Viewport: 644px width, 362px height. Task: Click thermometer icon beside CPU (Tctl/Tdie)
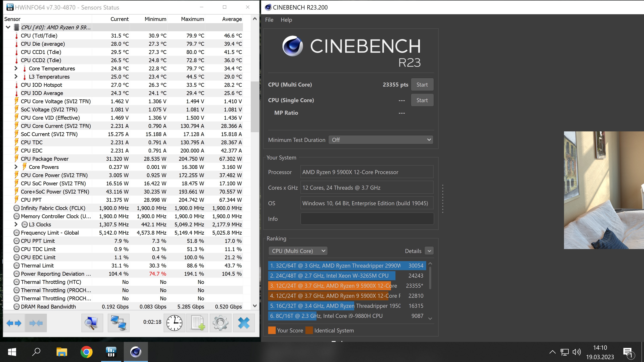pyautogui.click(x=16, y=36)
